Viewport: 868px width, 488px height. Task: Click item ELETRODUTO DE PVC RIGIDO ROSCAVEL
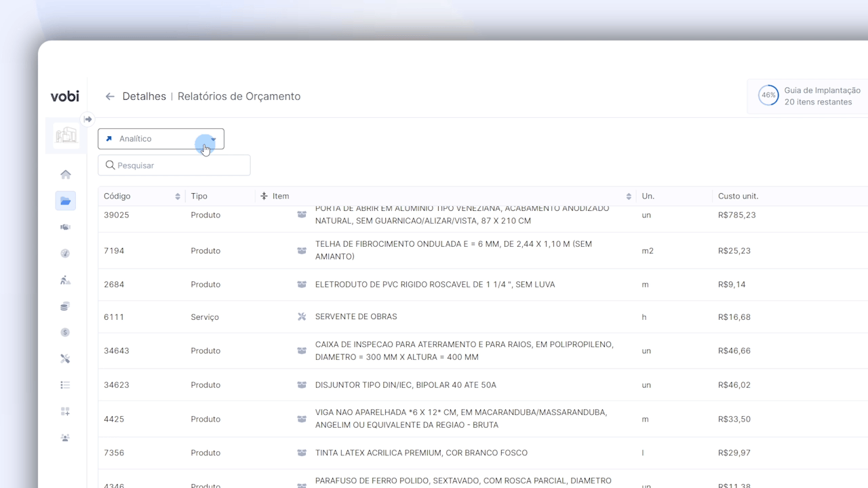tap(435, 285)
